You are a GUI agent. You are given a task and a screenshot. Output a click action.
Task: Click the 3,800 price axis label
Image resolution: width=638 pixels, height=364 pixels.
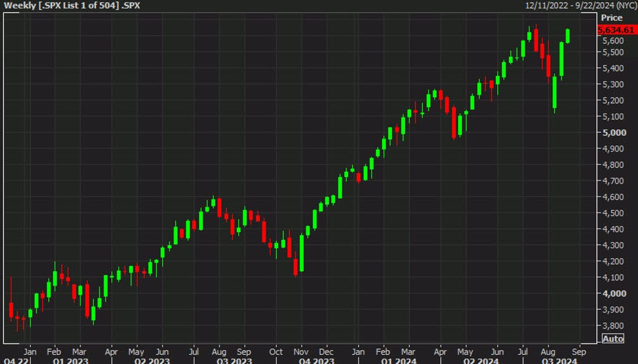pos(612,326)
